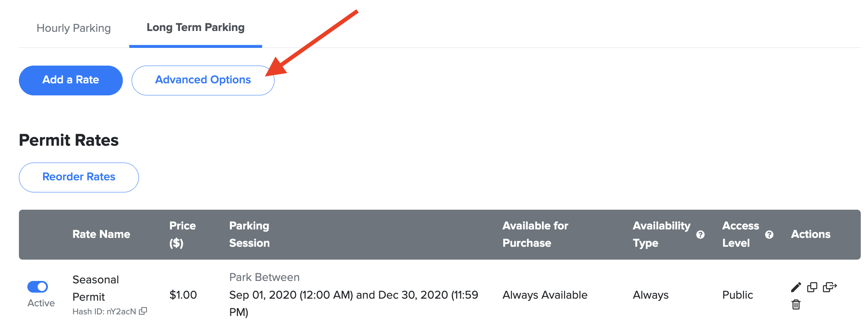The width and height of the screenshot is (868, 322).
Task: Duplicate the Seasonal Permit rate
Action: tap(812, 287)
